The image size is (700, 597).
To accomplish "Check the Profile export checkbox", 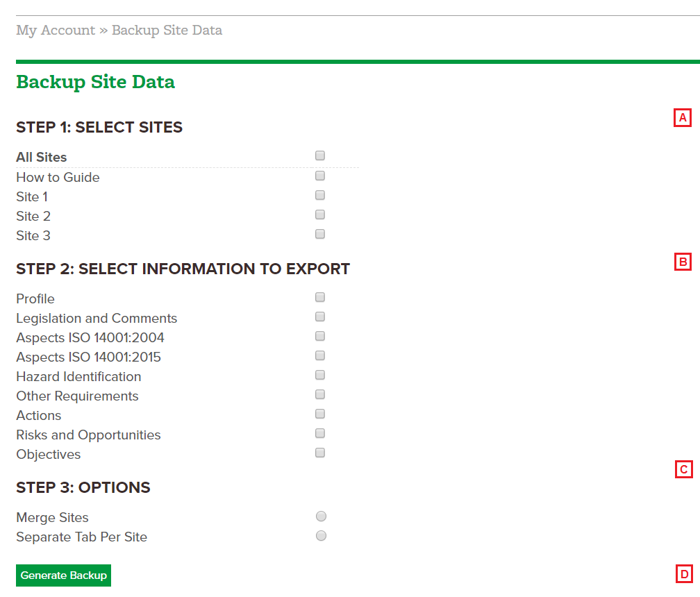I will [320, 297].
